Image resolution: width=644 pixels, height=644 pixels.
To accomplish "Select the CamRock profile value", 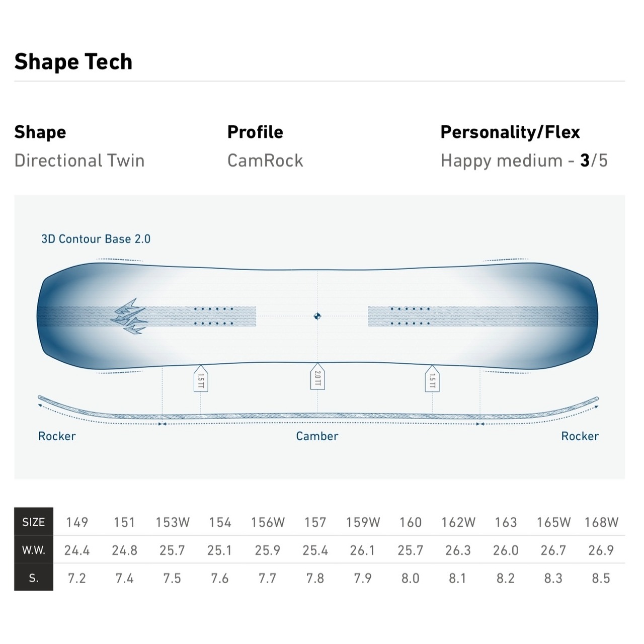I will pos(265,160).
